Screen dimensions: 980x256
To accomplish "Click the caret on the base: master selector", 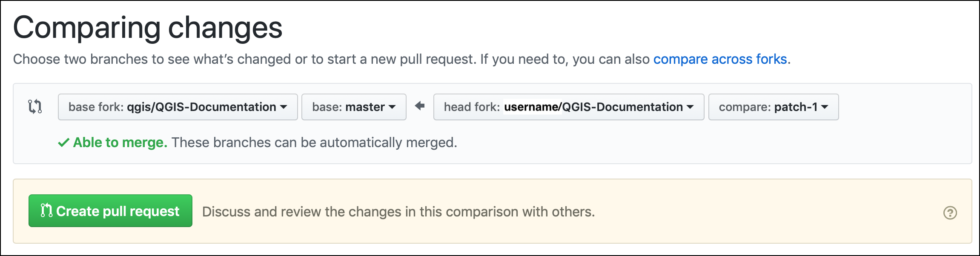I will point(392,107).
